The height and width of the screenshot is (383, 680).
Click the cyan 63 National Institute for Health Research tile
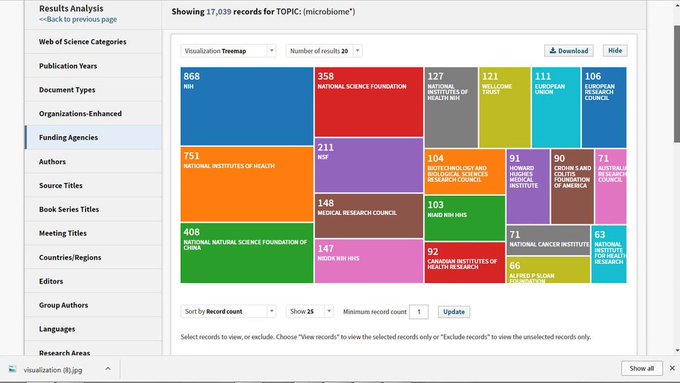pos(609,254)
